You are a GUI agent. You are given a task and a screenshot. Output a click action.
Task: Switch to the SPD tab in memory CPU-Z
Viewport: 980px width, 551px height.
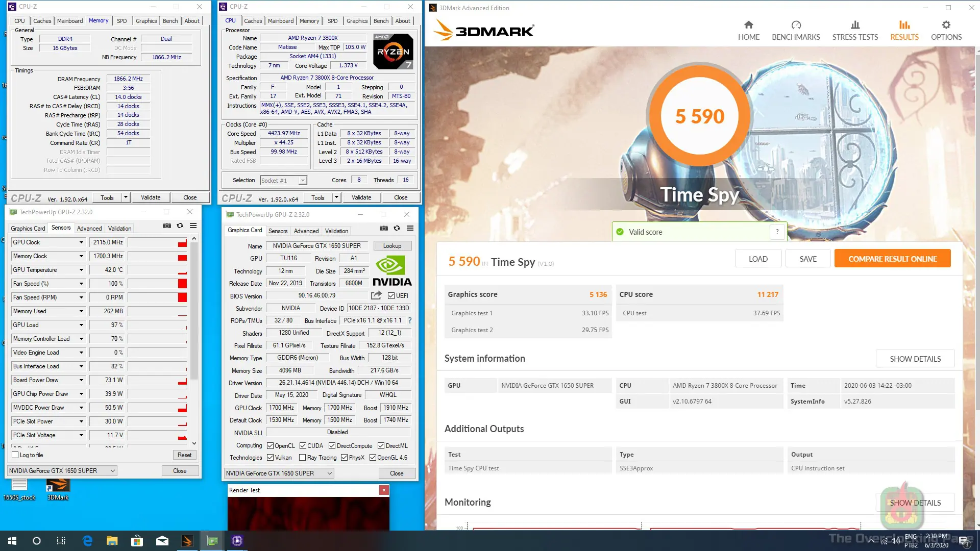[x=121, y=21]
